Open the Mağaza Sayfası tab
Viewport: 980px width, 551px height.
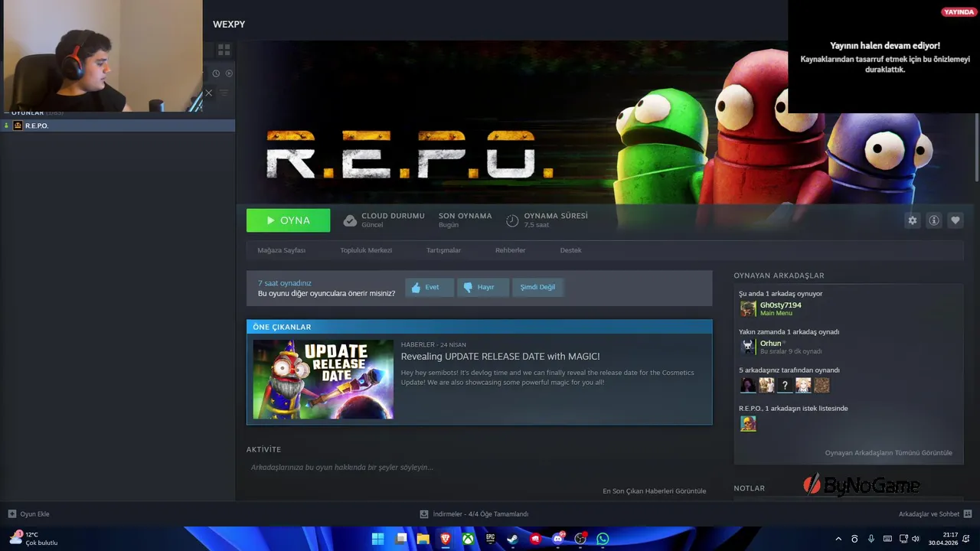point(281,250)
